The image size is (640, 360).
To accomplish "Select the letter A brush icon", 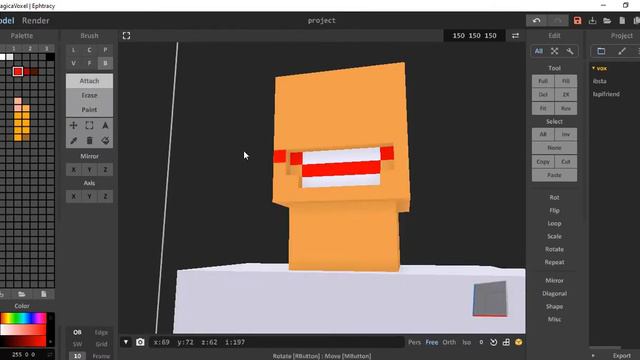I will (105, 125).
